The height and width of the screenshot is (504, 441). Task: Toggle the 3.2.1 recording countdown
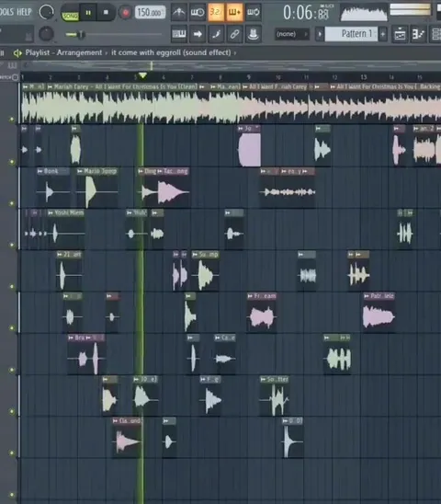(x=216, y=12)
